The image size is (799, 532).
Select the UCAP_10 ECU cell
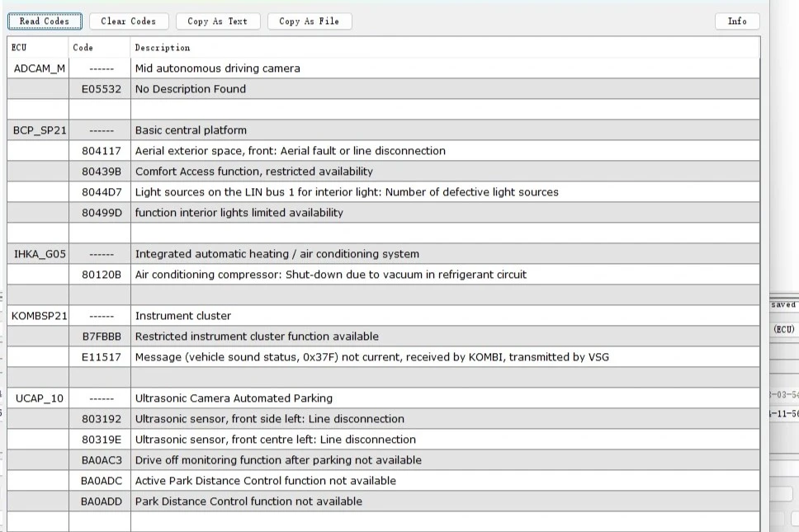[39, 398]
